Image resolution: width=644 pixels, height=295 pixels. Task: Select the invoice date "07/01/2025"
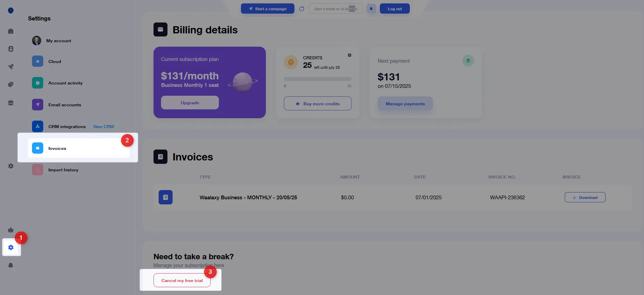[429, 198]
